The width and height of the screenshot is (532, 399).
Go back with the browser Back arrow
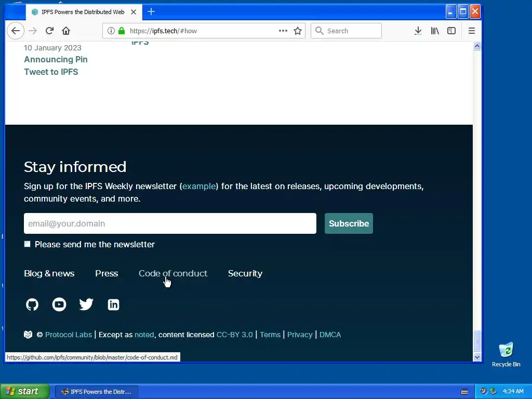pos(15,31)
